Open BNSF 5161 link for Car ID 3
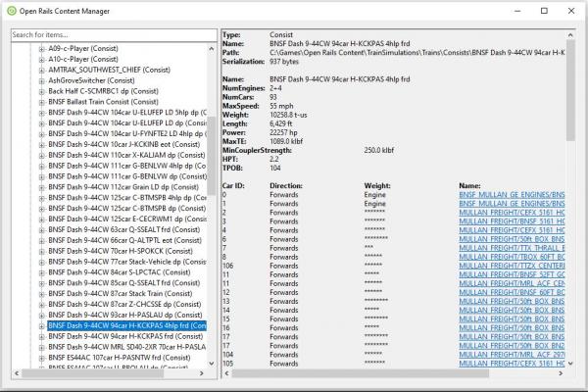Image resolution: width=588 pixels, height=392 pixels. click(x=512, y=221)
